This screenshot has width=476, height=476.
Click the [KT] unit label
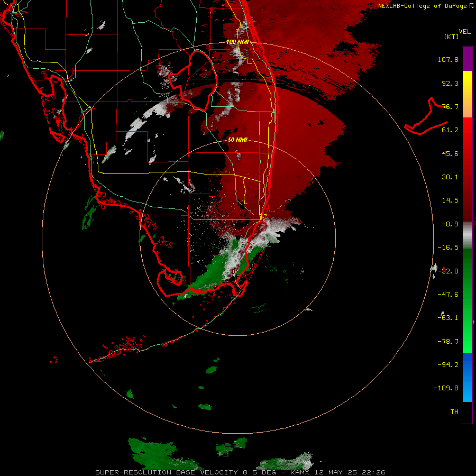pos(452,36)
